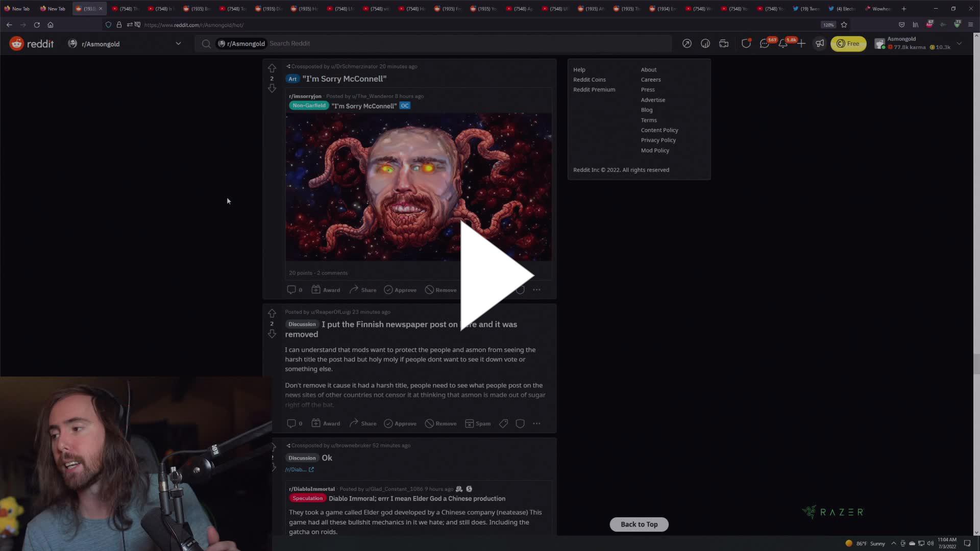Open overflow options on the Finnish newspaper post
The width and height of the screenshot is (980, 551).
tap(536, 423)
